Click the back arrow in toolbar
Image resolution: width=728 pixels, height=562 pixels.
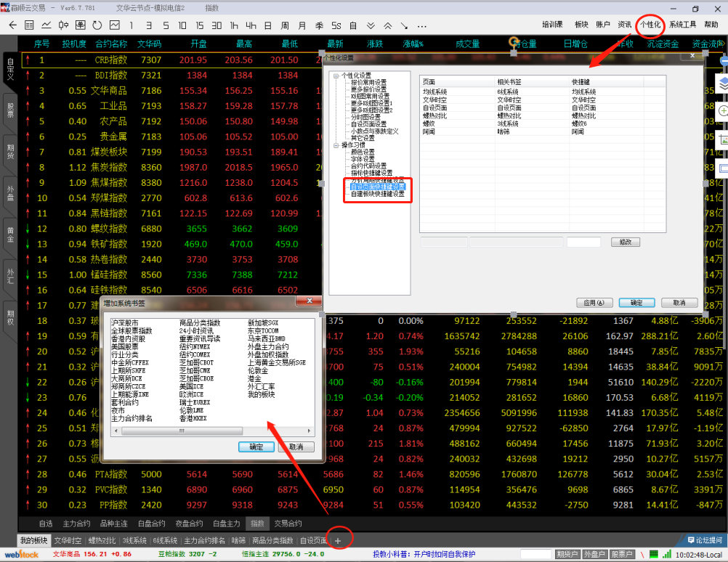pos(13,25)
